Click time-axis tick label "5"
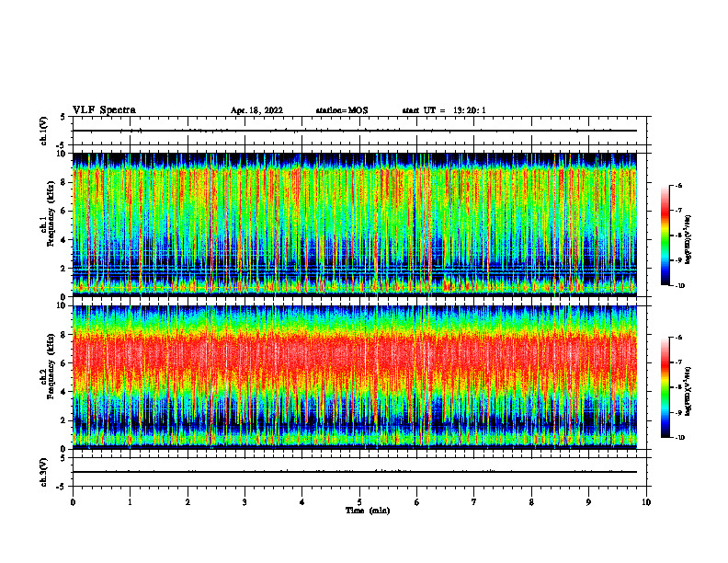This screenshot has width=728, height=563. point(359,502)
